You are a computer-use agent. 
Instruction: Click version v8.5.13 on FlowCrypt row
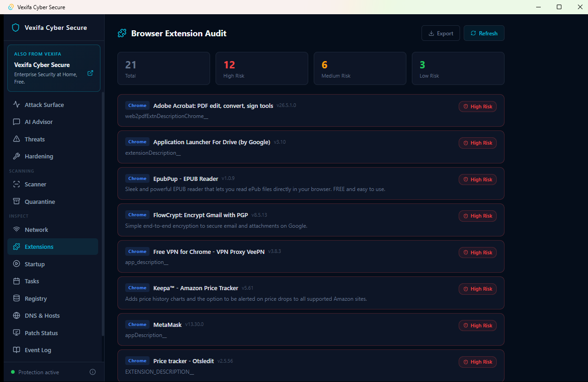pyautogui.click(x=259, y=215)
